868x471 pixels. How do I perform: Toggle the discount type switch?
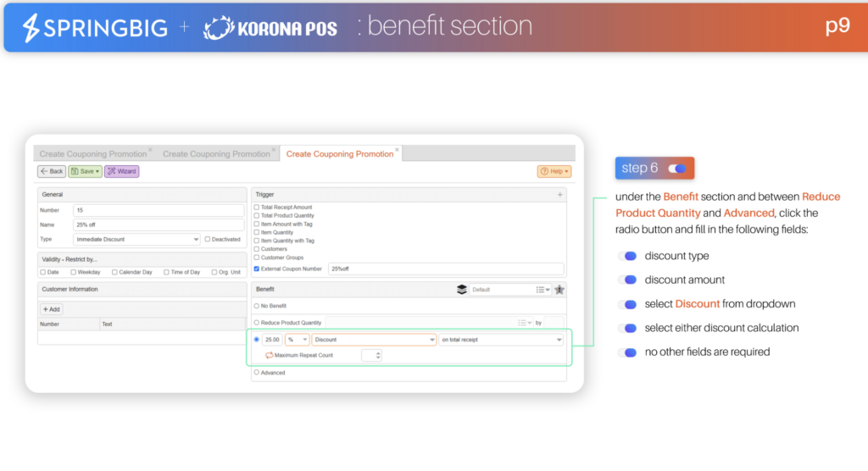pos(628,257)
